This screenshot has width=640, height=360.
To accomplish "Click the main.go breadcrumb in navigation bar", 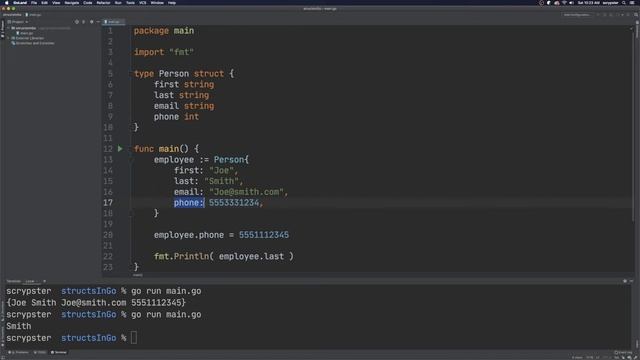I will click(34, 15).
